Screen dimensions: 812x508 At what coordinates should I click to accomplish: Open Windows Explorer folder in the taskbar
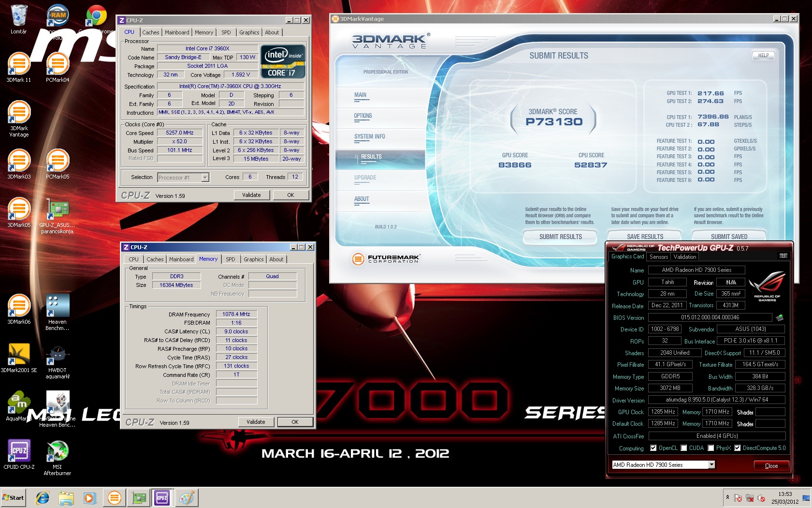point(66,498)
